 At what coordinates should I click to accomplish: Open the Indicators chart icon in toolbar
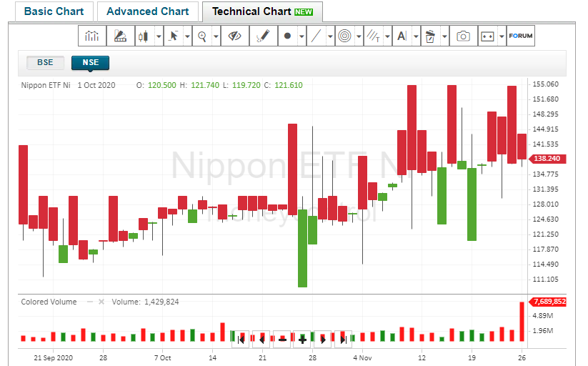[x=92, y=36]
